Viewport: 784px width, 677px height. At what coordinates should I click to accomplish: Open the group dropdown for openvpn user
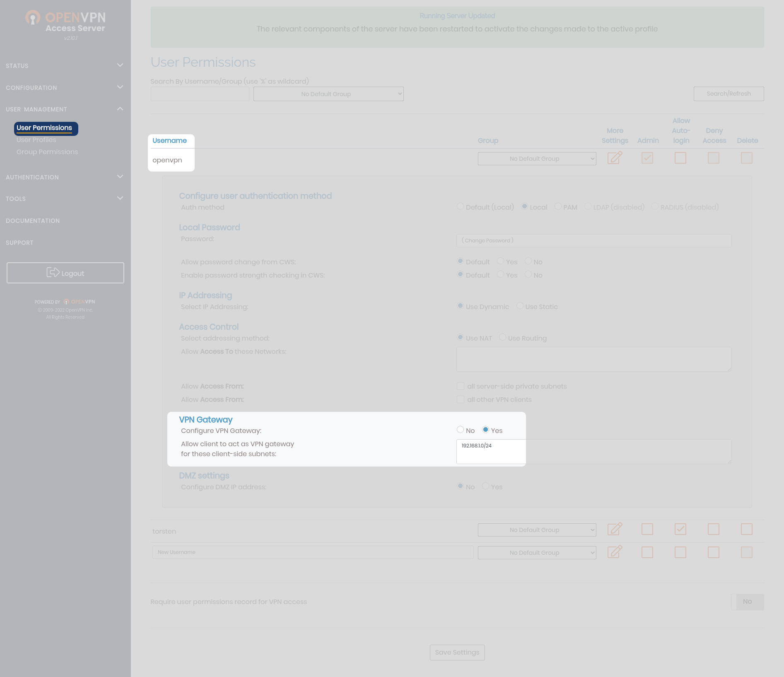pyautogui.click(x=536, y=159)
